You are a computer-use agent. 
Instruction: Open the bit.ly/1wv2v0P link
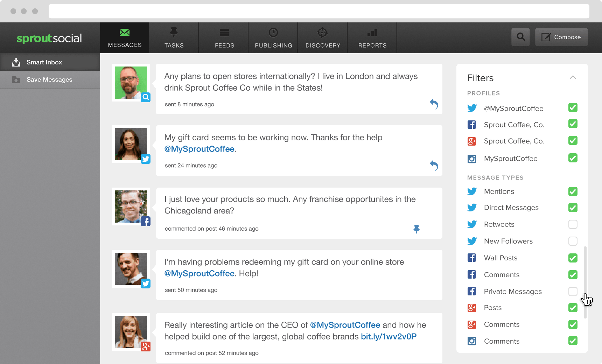(x=388, y=337)
